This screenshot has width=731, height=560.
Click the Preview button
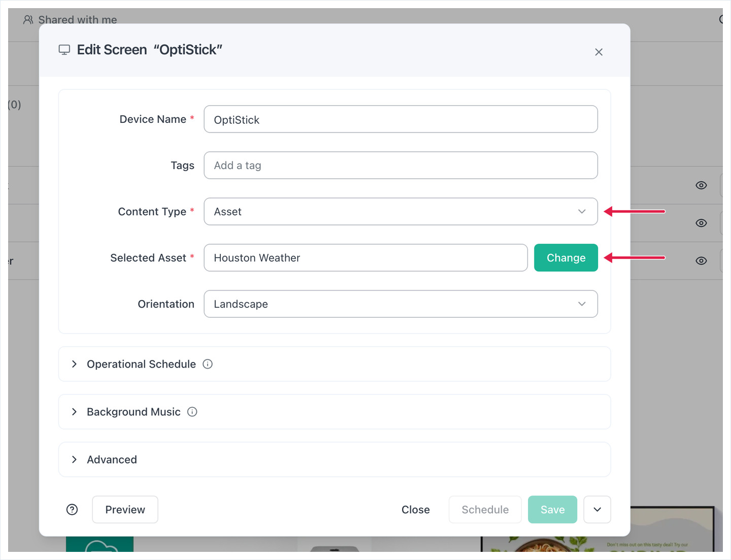[125, 509]
